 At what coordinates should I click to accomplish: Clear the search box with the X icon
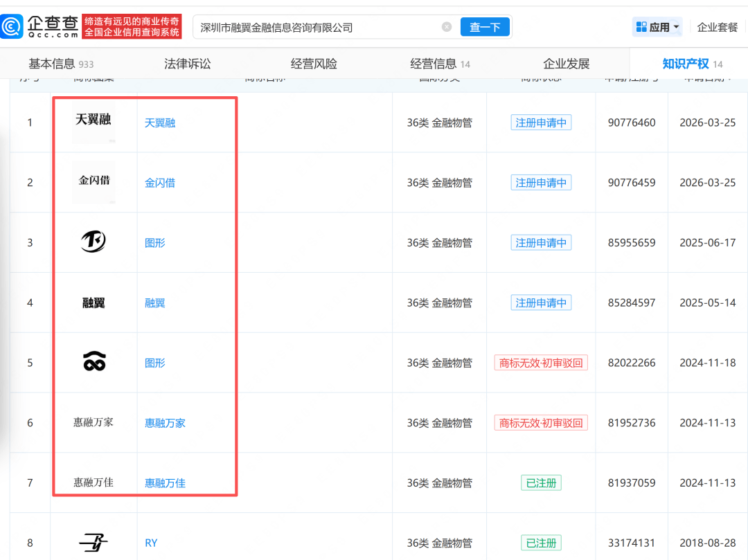pos(447,27)
